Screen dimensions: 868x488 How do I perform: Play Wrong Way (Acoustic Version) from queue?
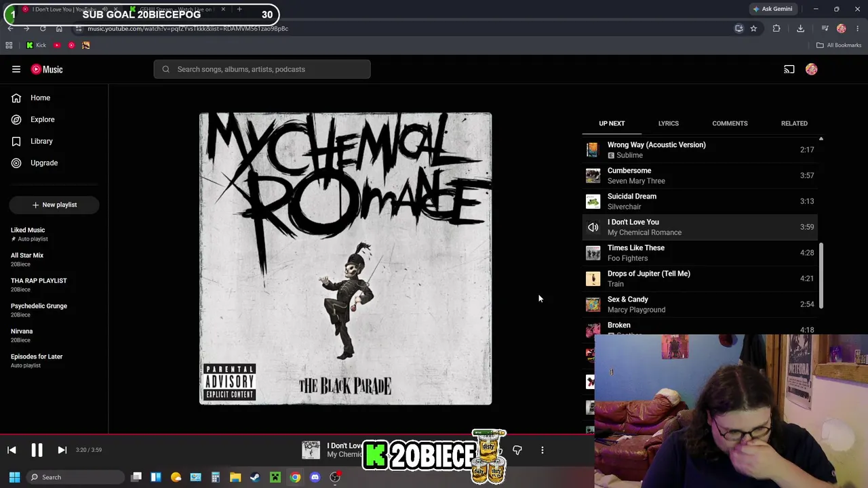point(701,150)
